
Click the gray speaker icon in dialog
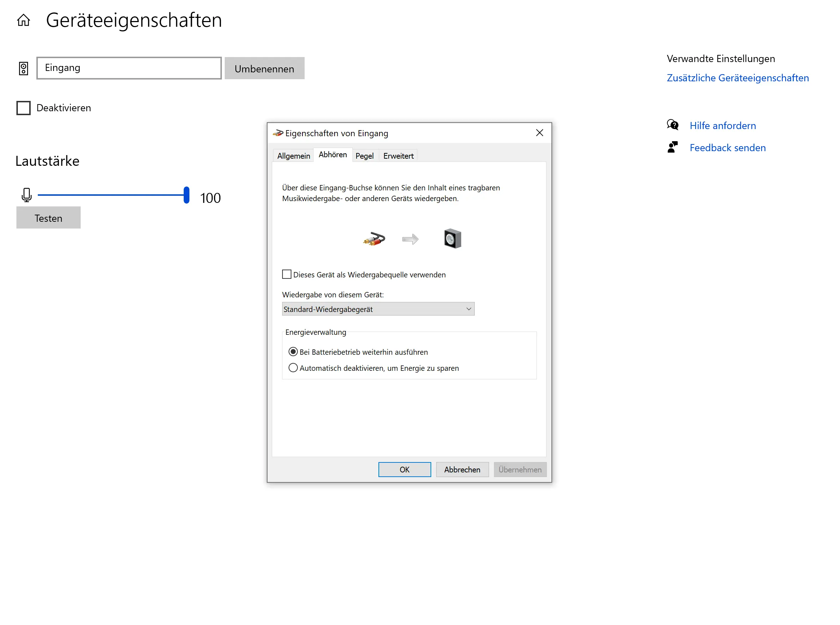coord(452,239)
